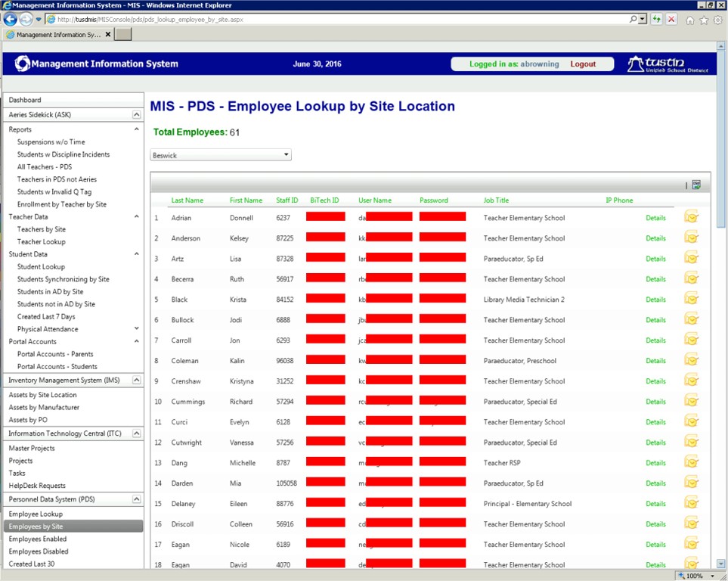Click the grid export icon above table
The height and width of the screenshot is (581, 728).
click(696, 185)
